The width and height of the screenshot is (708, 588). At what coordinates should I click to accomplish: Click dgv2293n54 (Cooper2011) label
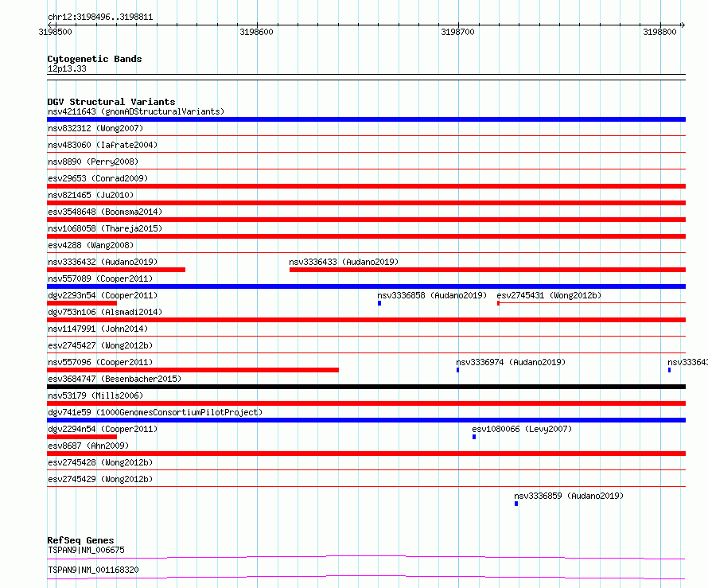103,295
